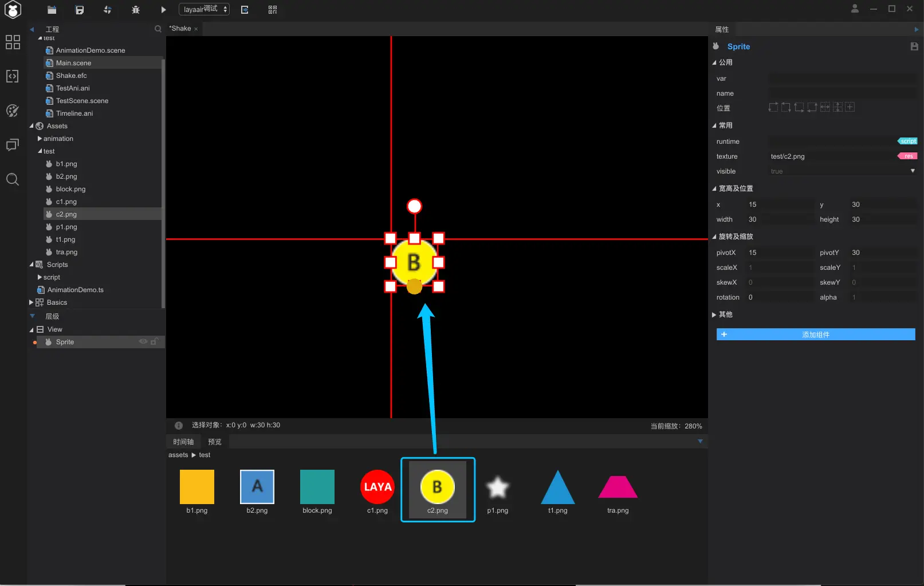Collapse the Assets tree node
924x586 pixels.
[x=32, y=126]
